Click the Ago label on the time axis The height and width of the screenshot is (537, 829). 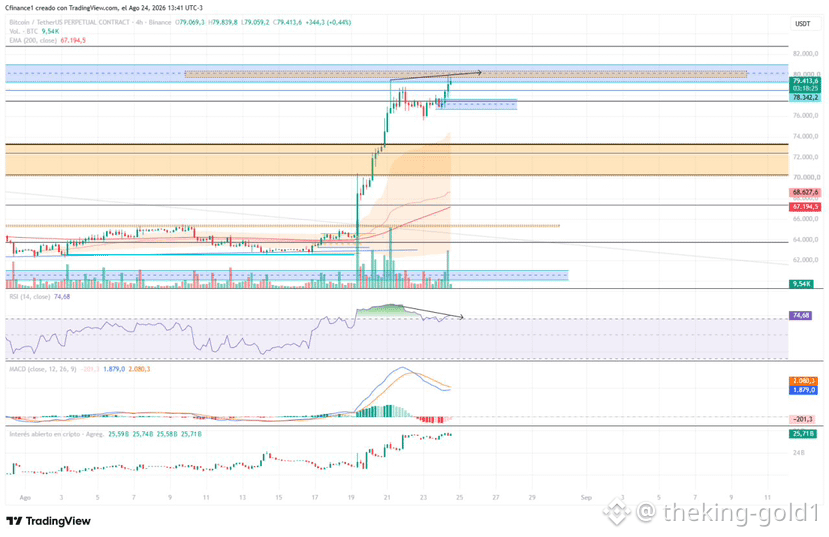[25, 498]
